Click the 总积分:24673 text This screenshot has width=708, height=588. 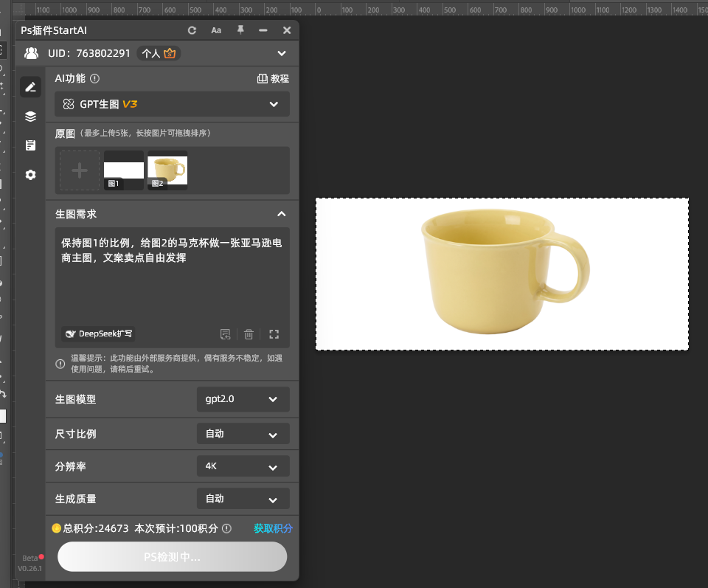click(x=96, y=528)
